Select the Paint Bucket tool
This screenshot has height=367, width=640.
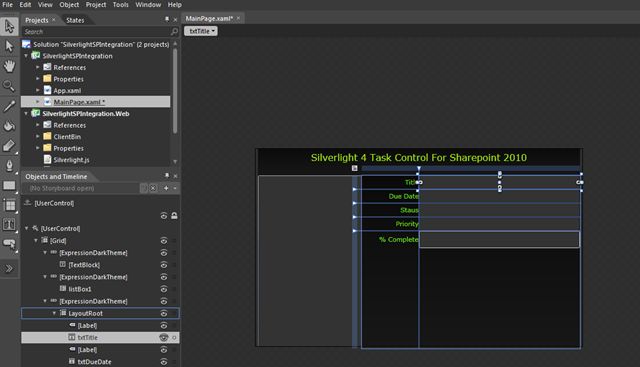click(x=9, y=126)
